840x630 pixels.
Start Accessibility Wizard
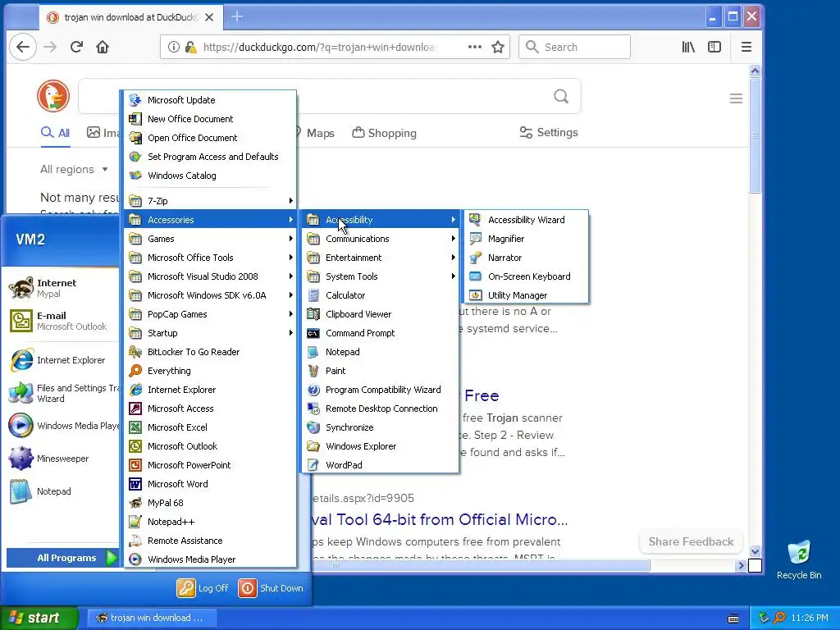click(x=527, y=220)
